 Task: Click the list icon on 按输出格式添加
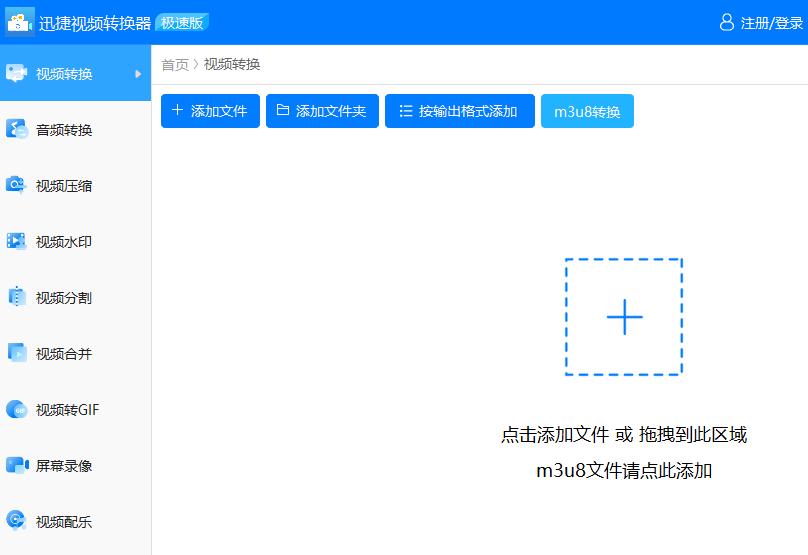click(406, 111)
